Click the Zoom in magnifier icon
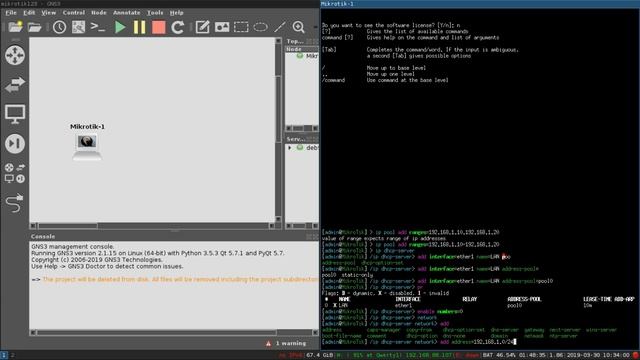Viewport: 640px width, 360px height. pyautogui.click(x=299, y=27)
